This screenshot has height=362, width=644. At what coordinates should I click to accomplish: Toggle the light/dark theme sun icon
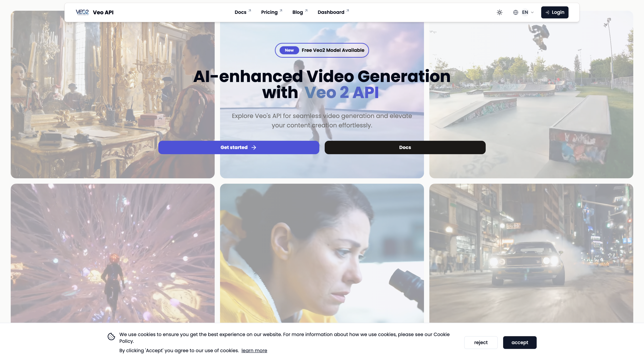(x=499, y=13)
